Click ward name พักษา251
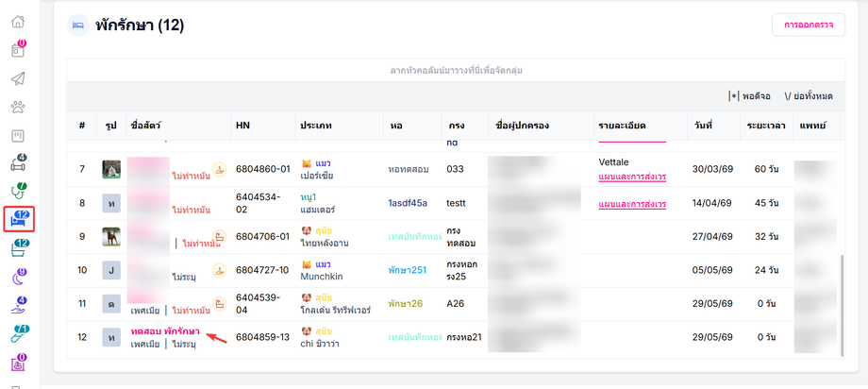The image size is (868, 389). (408, 270)
